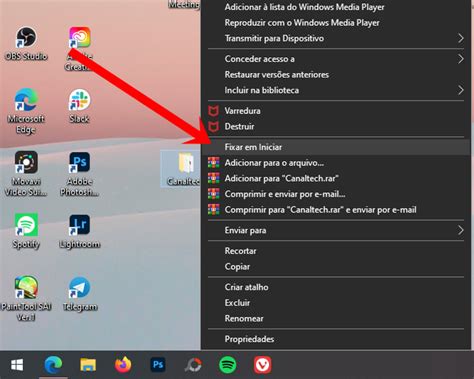474x379 pixels.
Task: Choose Comprimir e enviar por e-mail...
Action: [336, 194]
